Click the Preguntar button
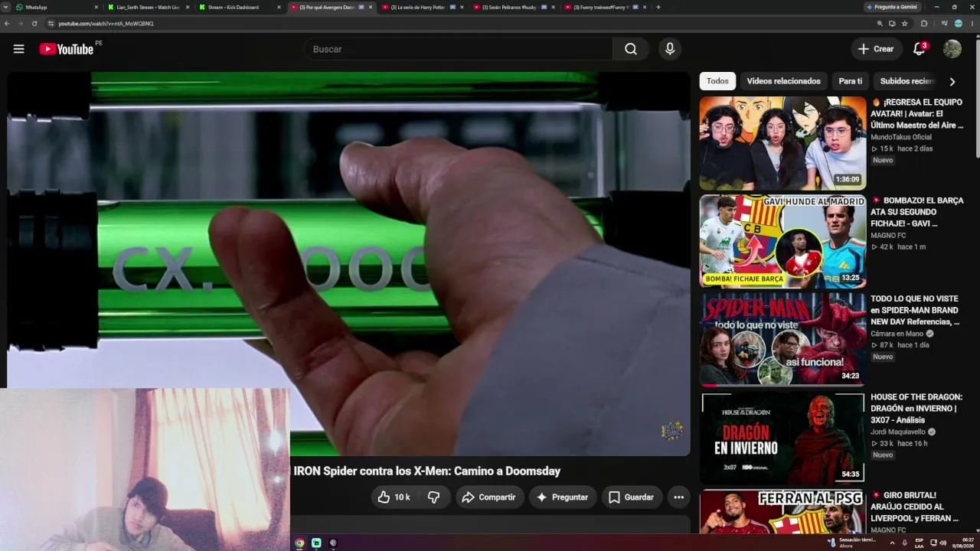This screenshot has width=980, height=551. click(563, 497)
